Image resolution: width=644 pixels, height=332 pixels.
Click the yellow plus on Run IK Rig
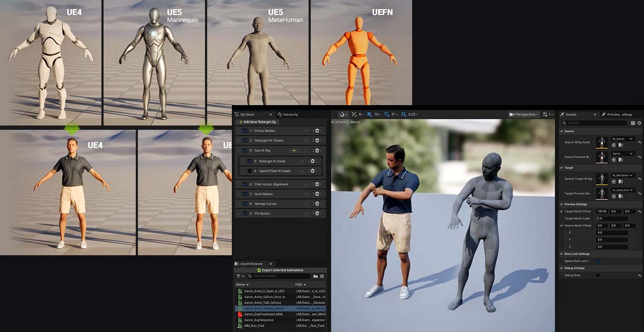294,151
